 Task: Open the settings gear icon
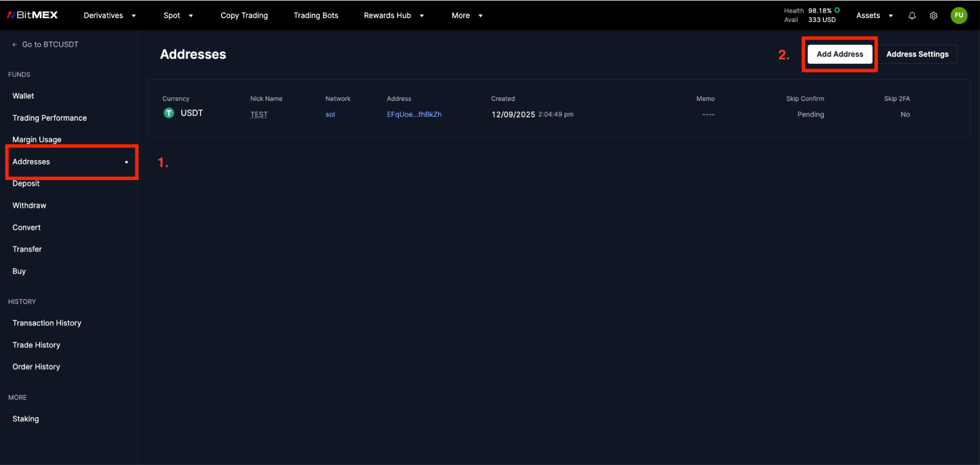[x=933, y=16]
